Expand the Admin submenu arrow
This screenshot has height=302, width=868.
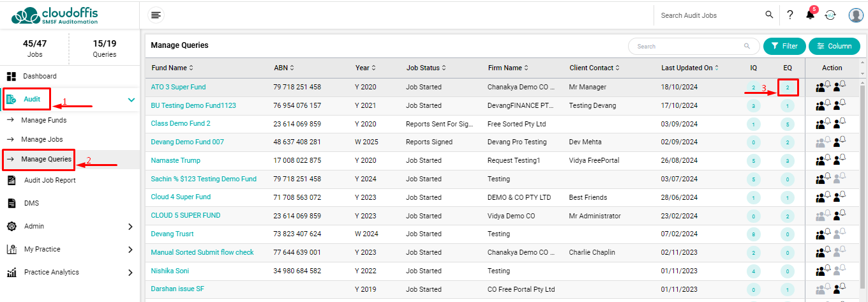[130, 226]
